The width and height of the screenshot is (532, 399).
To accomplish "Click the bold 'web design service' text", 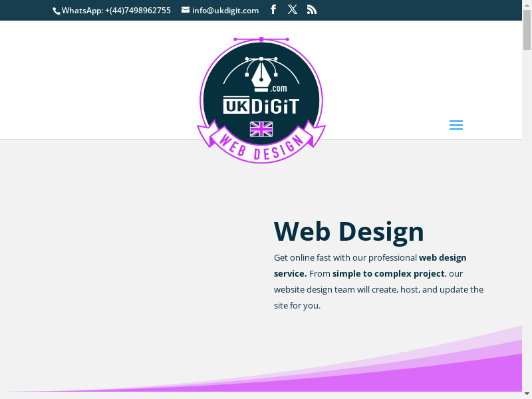I will 442,257.
